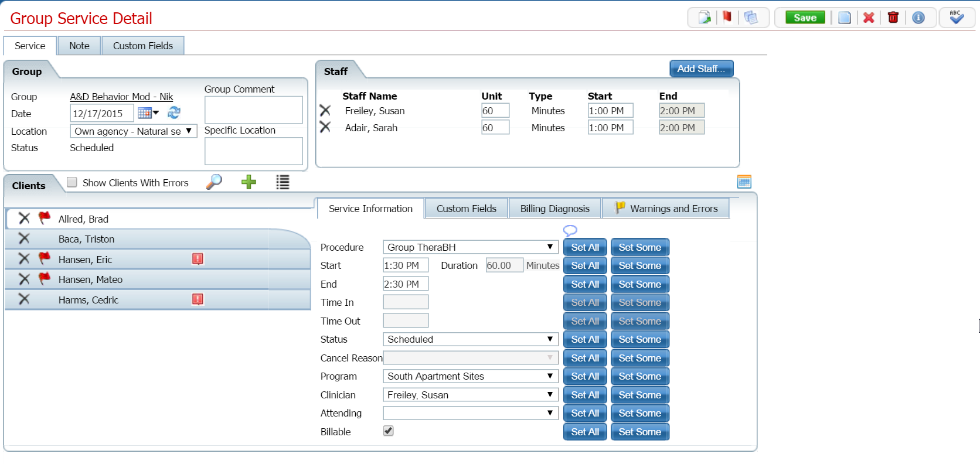
Task: Click the Add Staff button
Action: coord(702,69)
